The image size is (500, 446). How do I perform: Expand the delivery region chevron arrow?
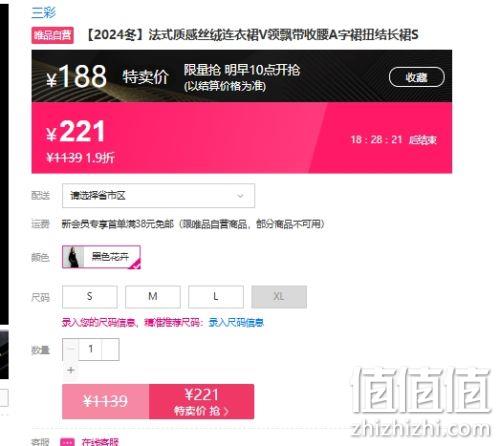[240, 196]
